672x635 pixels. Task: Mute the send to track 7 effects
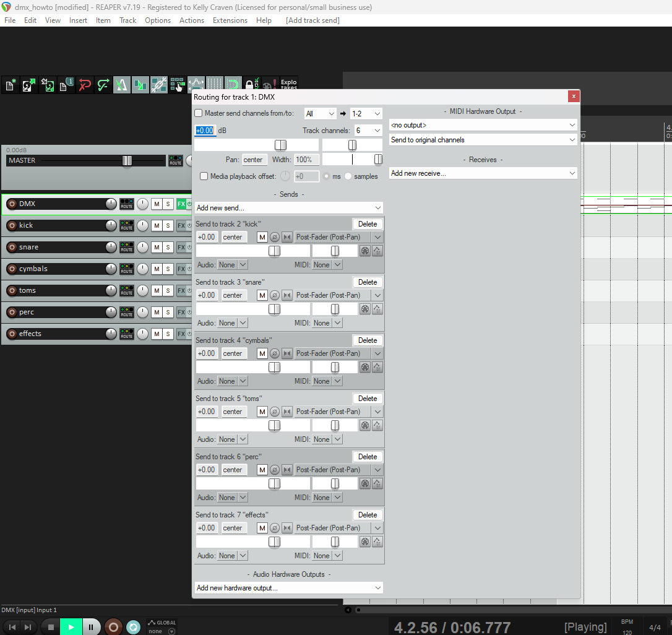[262, 528]
